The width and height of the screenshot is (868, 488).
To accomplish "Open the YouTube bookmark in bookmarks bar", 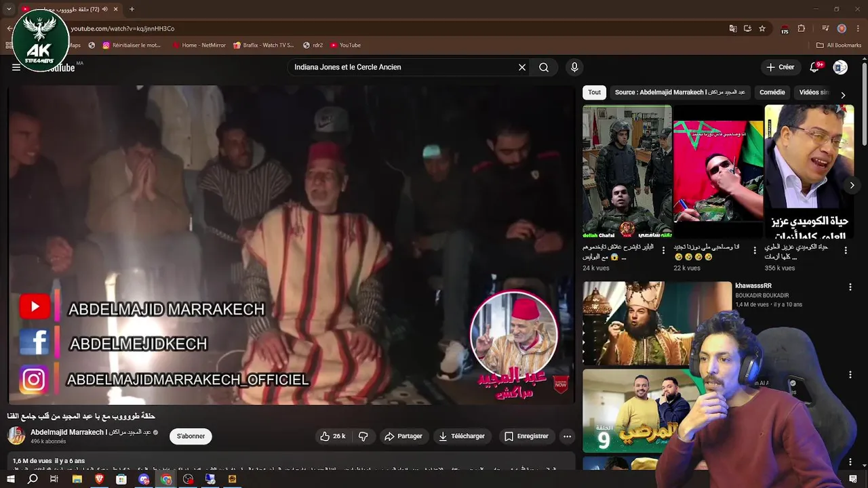I will (346, 45).
